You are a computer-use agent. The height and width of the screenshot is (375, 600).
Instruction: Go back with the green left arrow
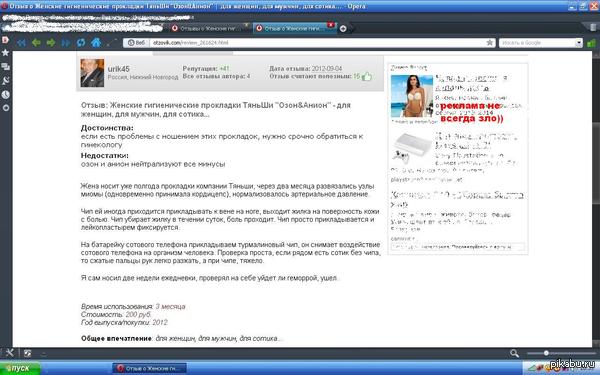(x=36, y=42)
